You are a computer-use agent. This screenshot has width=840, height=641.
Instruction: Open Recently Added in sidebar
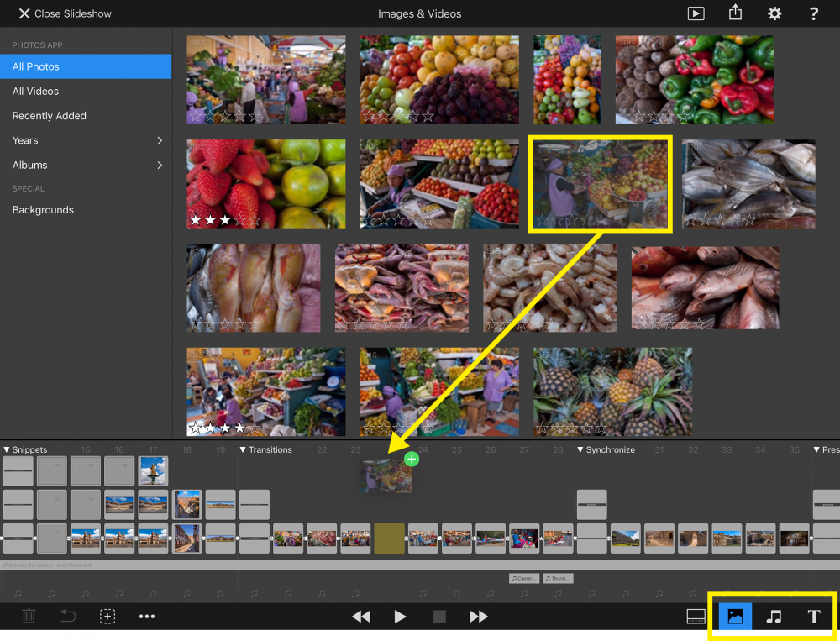pyautogui.click(x=86, y=116)
